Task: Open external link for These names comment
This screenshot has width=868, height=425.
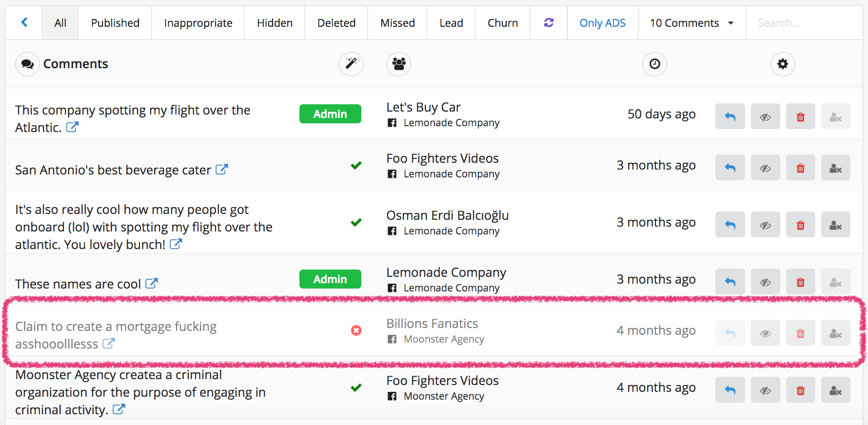Action: (x=152, y=284)
